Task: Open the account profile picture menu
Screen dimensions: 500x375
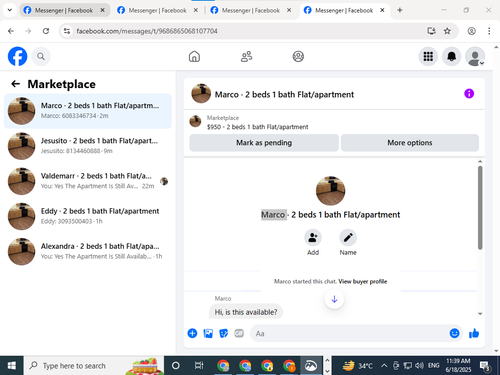Action: point(475,56)
